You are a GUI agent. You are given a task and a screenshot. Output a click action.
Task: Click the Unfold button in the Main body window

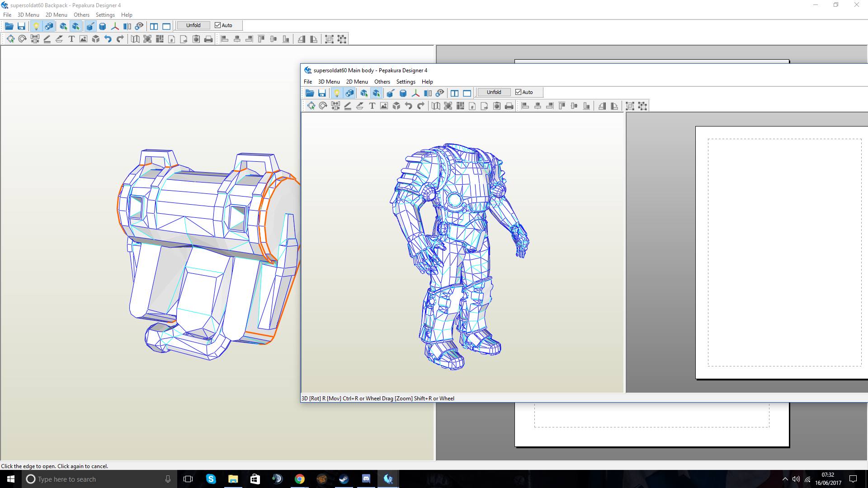coord(494,92)
